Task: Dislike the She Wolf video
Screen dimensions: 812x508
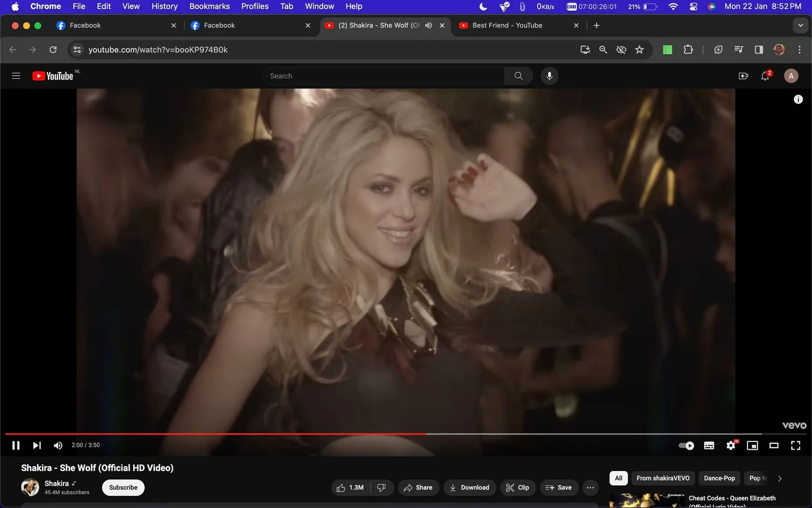Action: [382, 487]
